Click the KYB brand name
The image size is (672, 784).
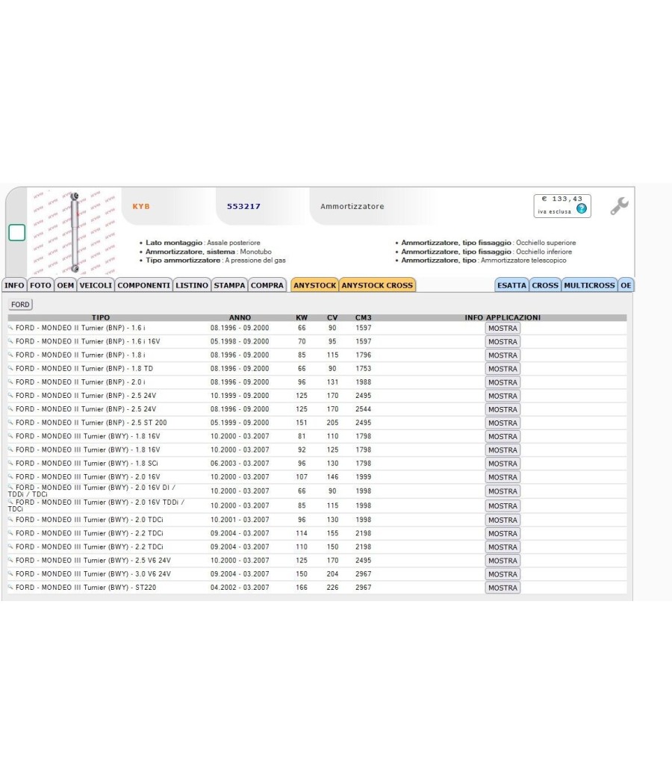tap(141, 206)
